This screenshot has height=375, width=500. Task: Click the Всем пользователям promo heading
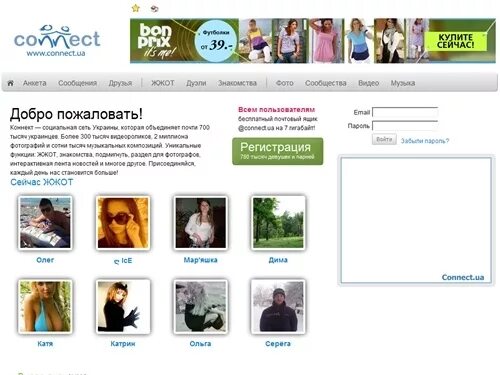coord(276,109)
